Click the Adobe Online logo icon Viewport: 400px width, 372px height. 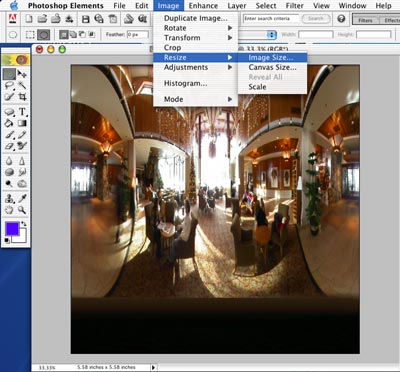(x=12, y=19)
